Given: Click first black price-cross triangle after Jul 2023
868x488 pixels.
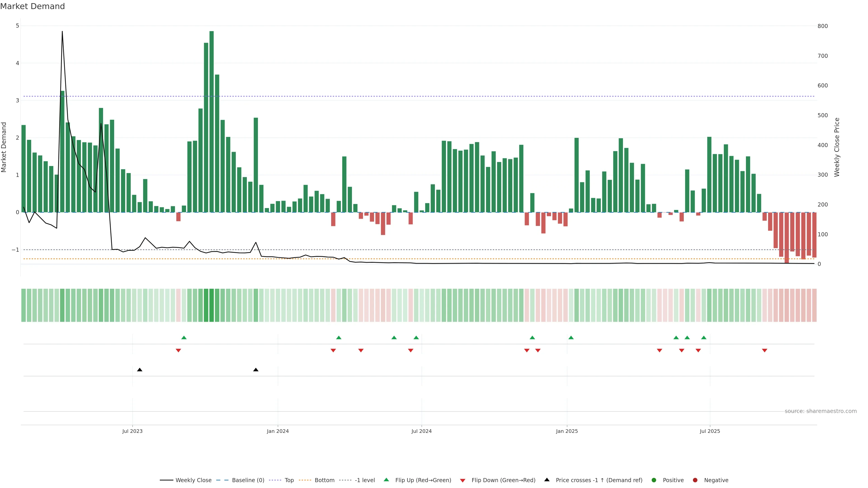Looking at the screenshot, I should pos(139,370).
